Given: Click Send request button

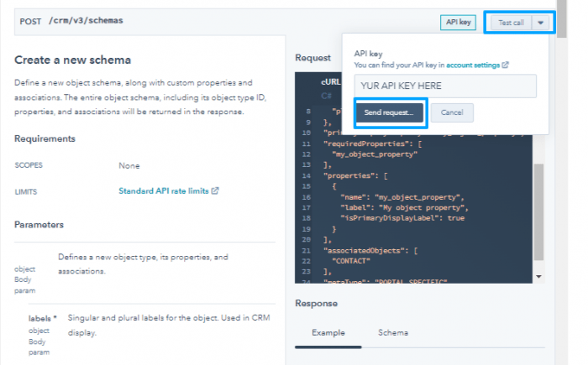Looking at the screenshot, I should (x=389, y=112).
